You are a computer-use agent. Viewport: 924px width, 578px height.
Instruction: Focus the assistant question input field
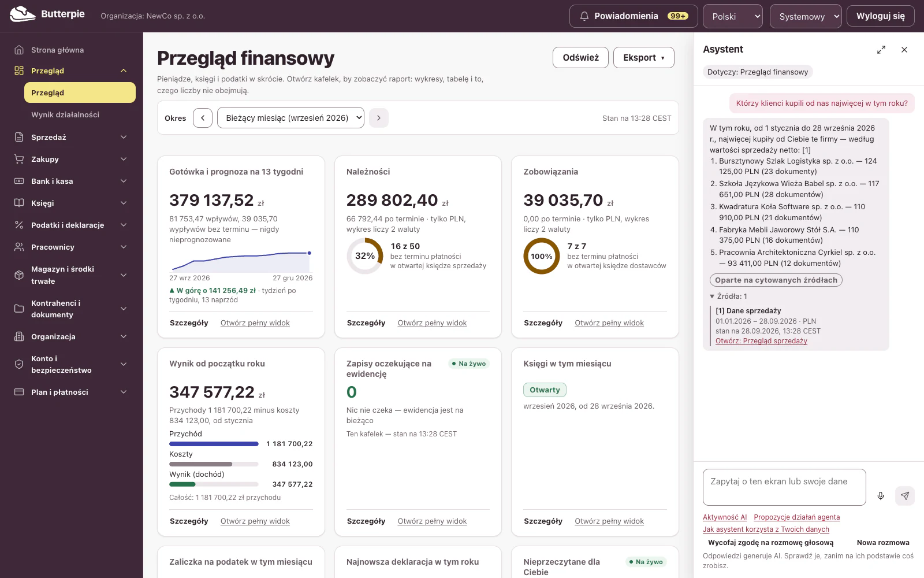coord(784,487)
